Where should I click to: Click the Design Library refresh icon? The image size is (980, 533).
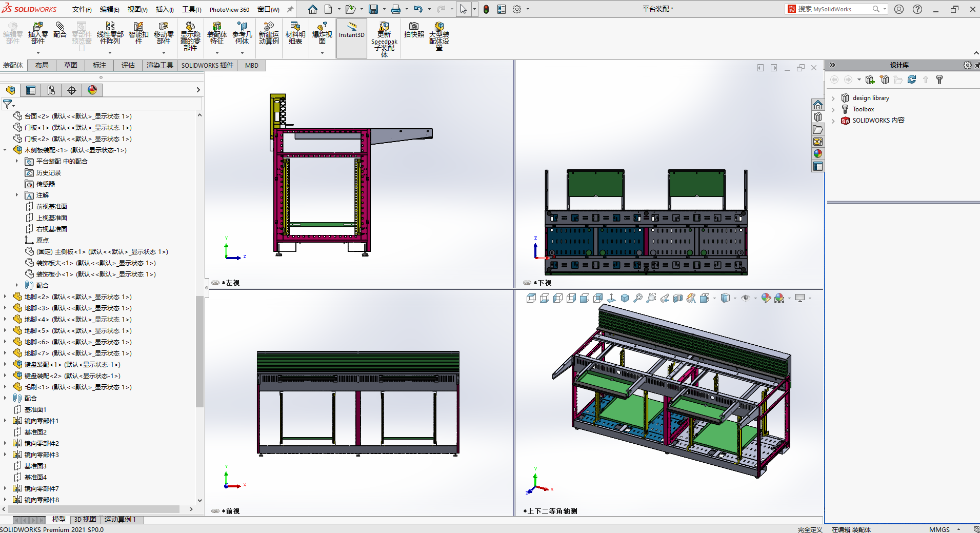click(x=912, y=80)
